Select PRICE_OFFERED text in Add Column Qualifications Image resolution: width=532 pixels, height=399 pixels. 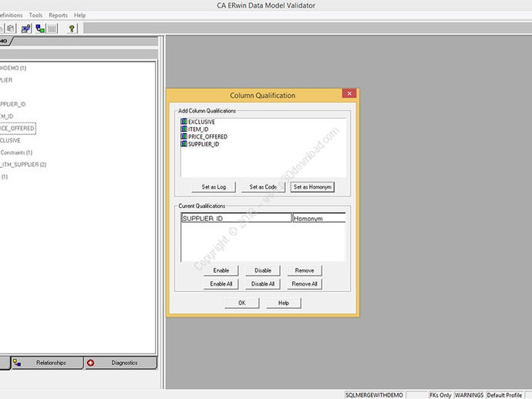point(208,136)
